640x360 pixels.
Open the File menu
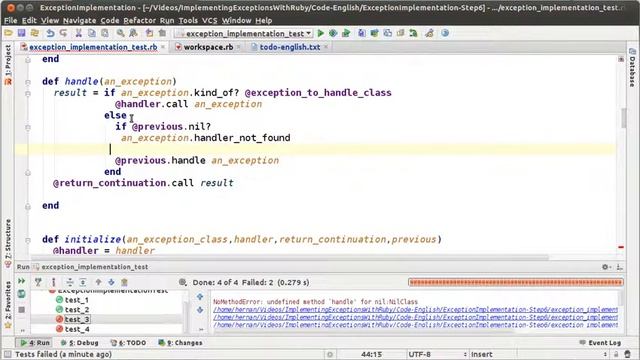(x=11, y=20)
